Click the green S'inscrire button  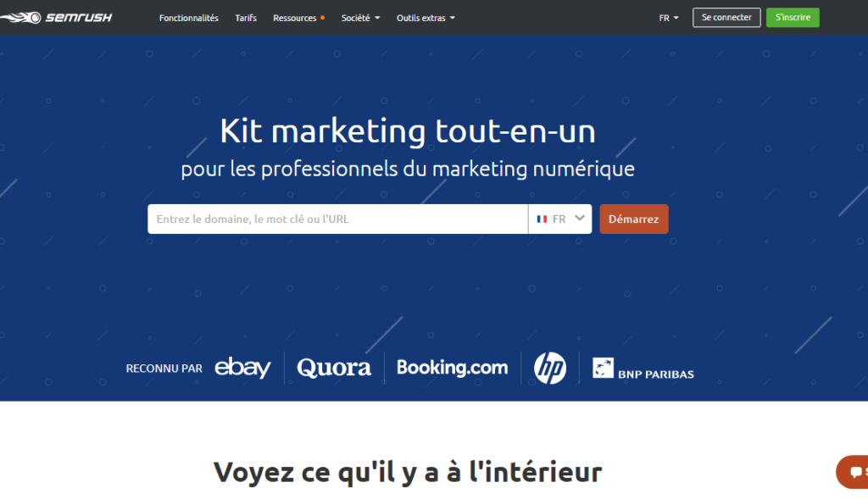[x=793, y=18]
